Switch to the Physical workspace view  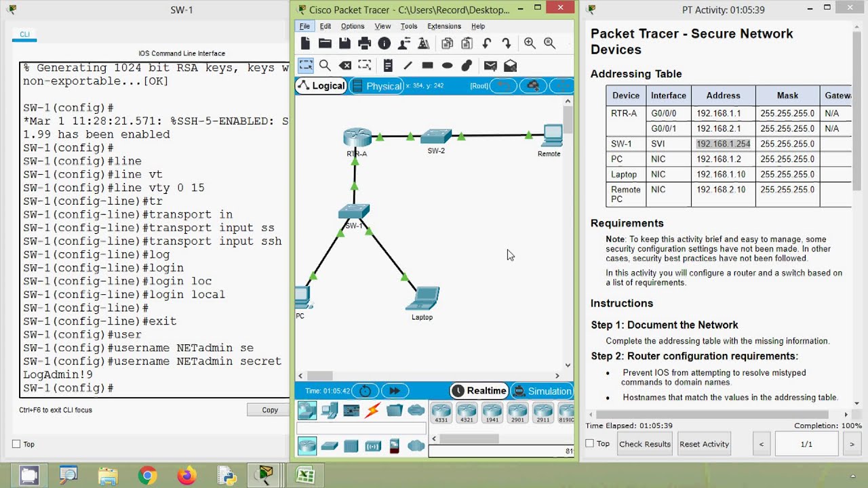(377, 85)
